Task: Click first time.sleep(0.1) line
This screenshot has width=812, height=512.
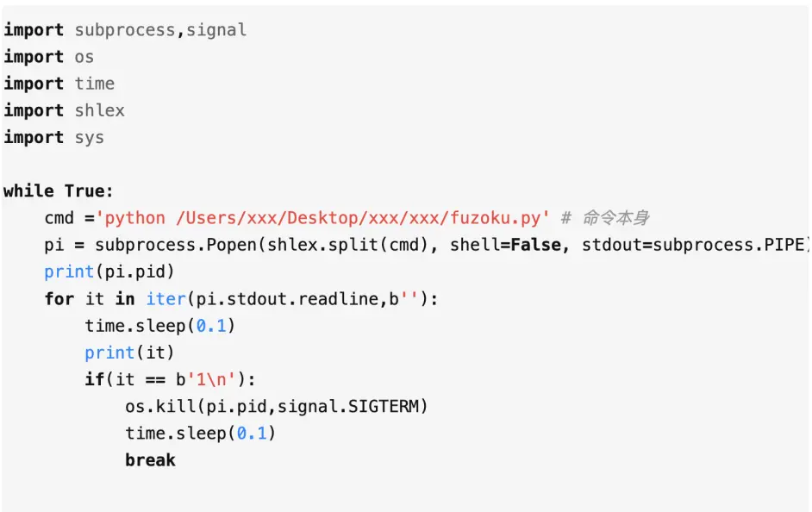Action: 160,326
